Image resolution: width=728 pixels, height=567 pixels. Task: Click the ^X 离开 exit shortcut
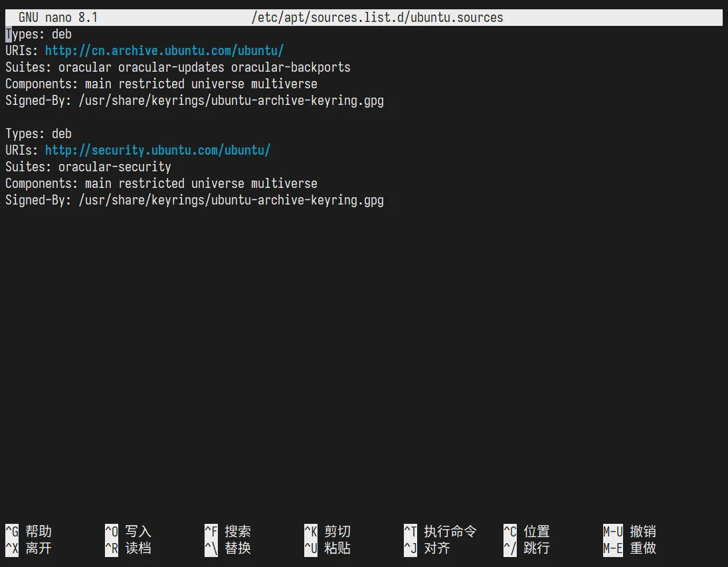click(29, 548)
